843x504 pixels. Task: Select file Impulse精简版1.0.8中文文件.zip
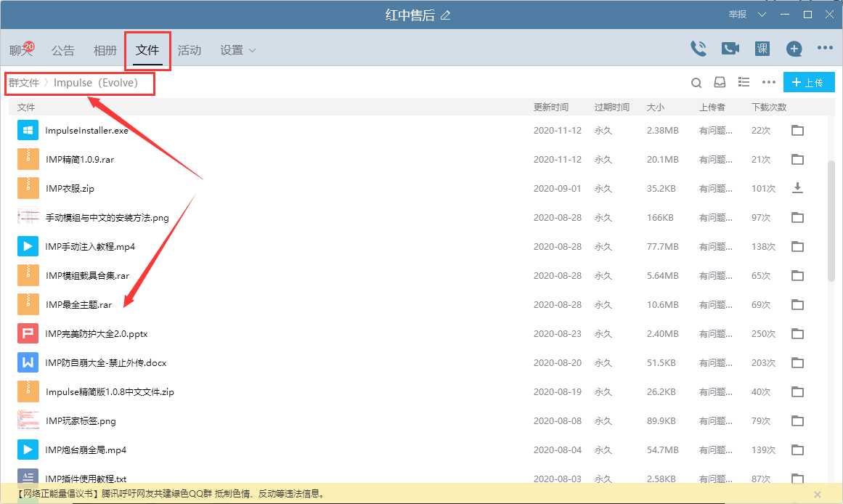click(110, 391)
